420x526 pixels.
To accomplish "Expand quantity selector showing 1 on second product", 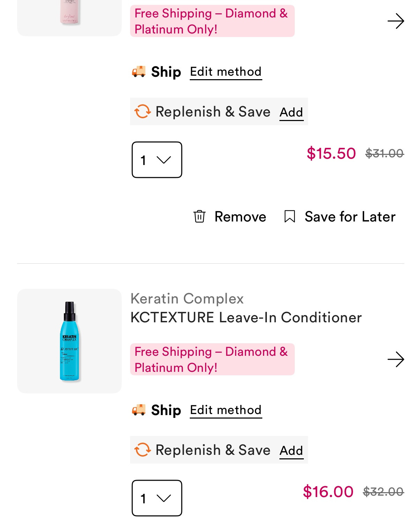I will coord(157,498).
